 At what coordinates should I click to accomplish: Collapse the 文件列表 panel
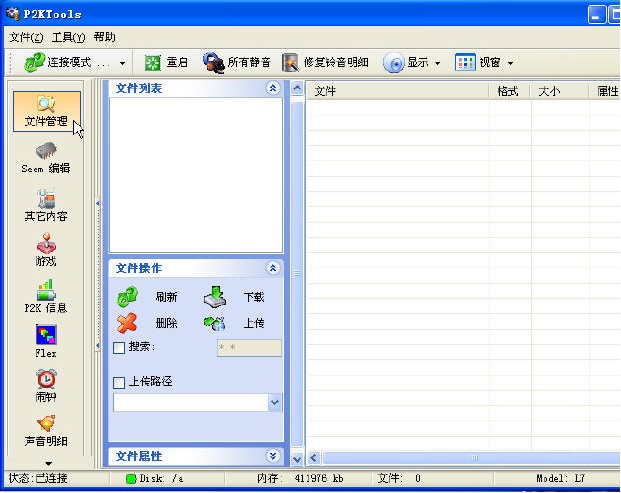pyautogui.click(x=272, y=88)
